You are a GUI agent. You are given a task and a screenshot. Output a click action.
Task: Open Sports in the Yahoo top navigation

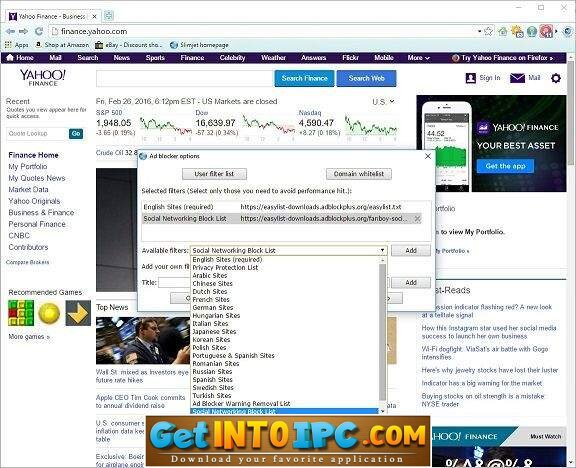(x=155, y=58)
